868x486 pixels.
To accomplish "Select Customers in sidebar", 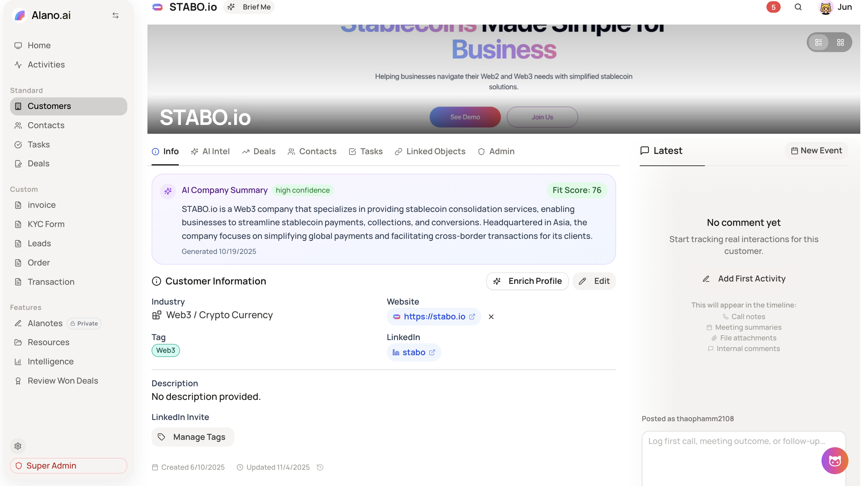I will [x=68, y=106].
